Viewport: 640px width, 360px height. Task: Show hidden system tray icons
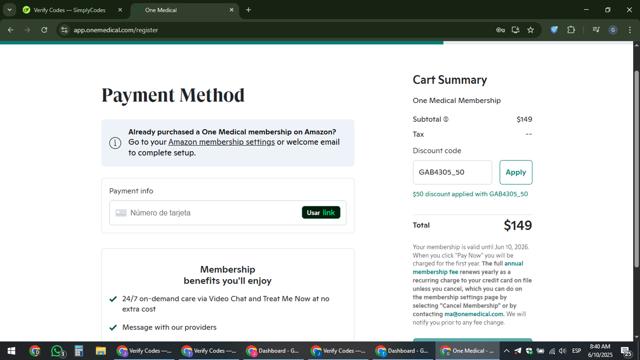click(x=507, y=351)
